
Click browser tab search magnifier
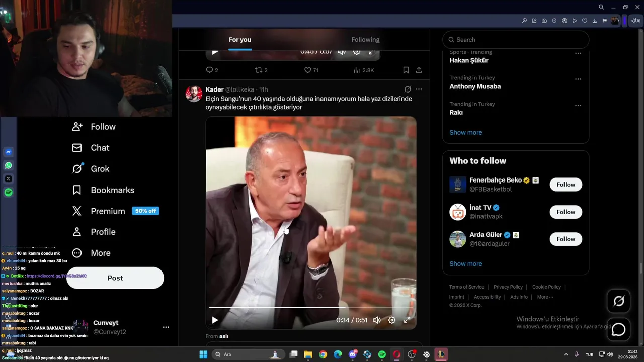click(601, 7)
